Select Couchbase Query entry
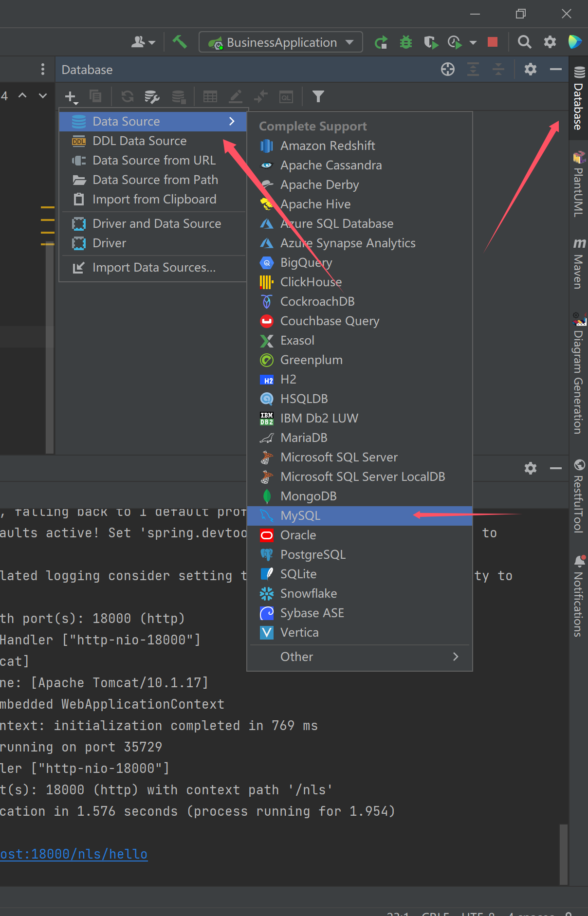 360,321
